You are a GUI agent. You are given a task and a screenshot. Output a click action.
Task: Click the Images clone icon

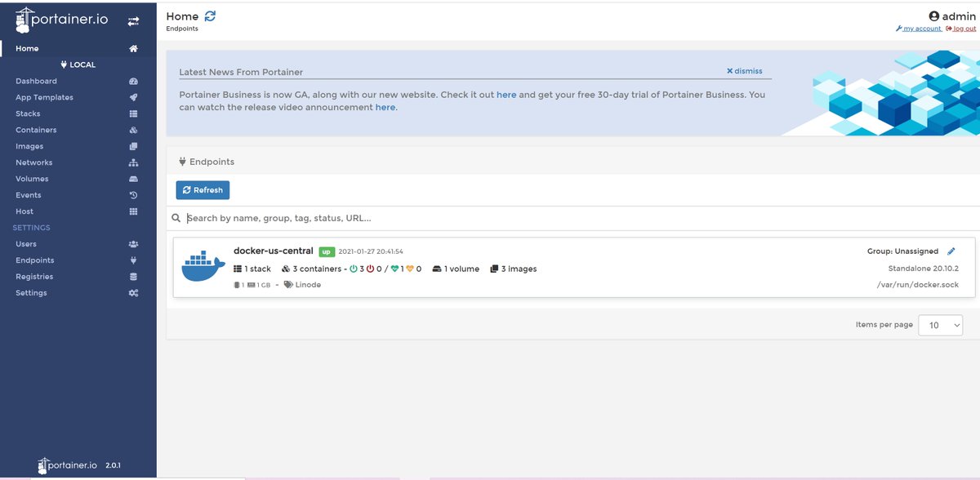click(x=133, y=146)
